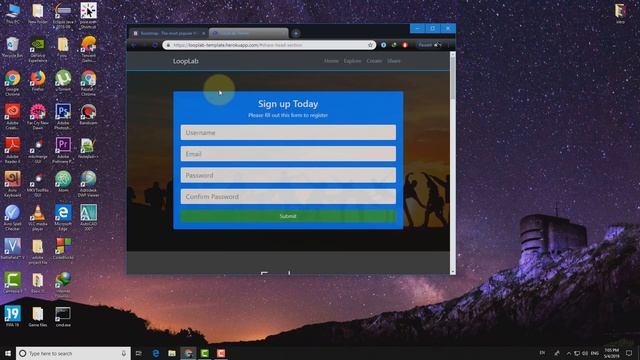Focus the Email input field
The image size is (640, 360).
288,154
